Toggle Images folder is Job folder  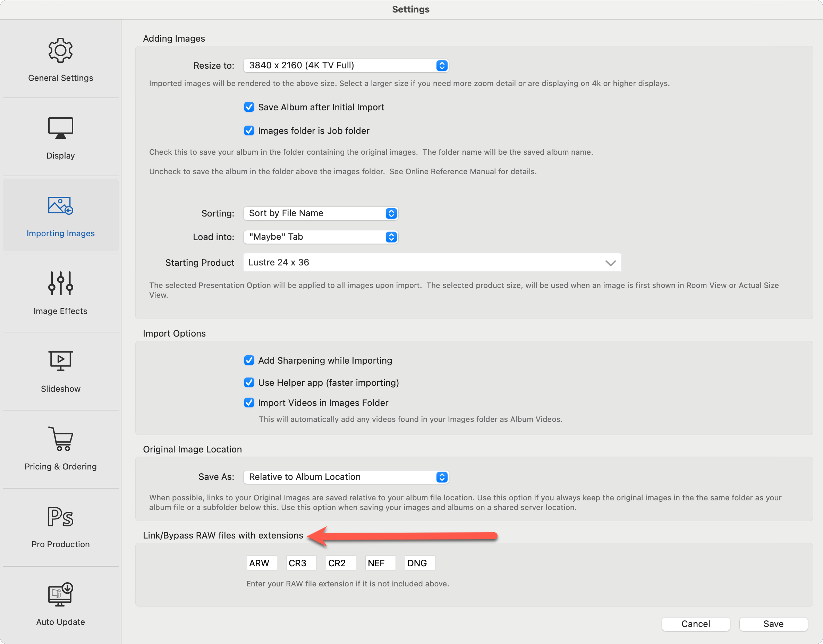coord(249,131)
